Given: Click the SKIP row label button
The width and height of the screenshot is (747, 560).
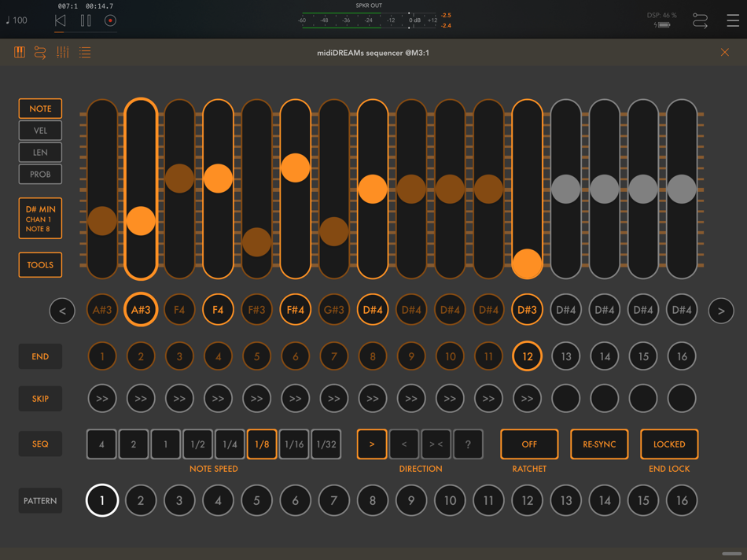Looking at the screenshot, I should pyautogui.click(x=40, y=399).
